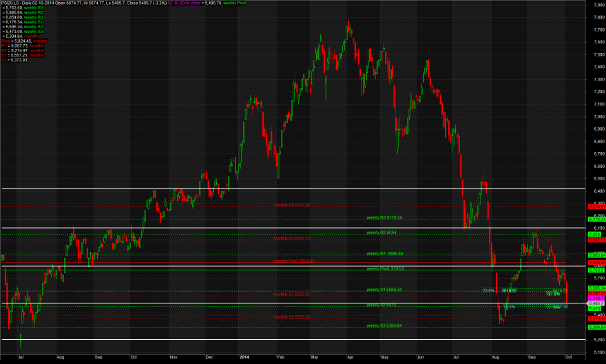606x364 pixels.
Task: Select the monthly R2 6274.97 line label
Action: [x=291, y=205]
